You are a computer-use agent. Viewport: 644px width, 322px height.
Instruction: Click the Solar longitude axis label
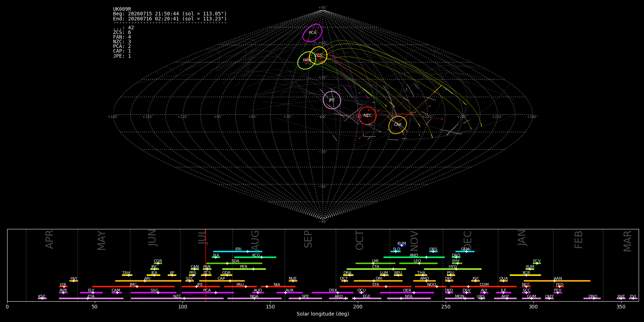(x=323, y=314)
